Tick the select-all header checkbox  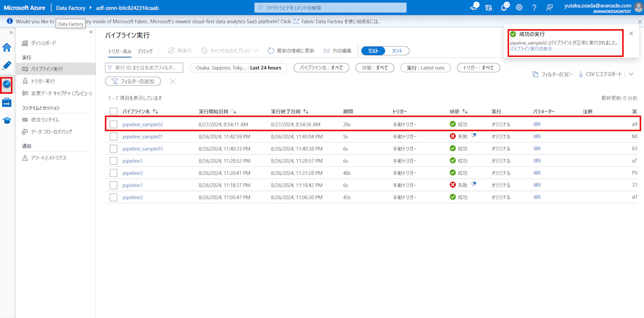tap(113, 112)
